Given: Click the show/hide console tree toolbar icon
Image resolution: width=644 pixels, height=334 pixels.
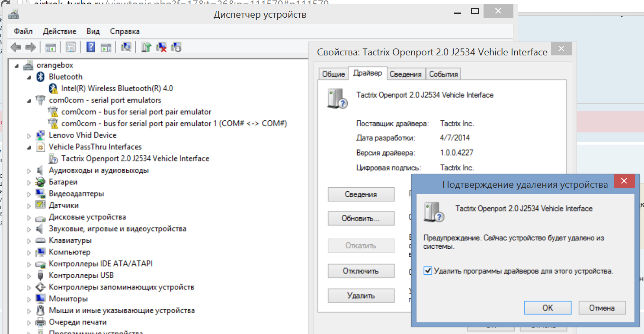Looking at the screenshot, I should coord(51,47).
